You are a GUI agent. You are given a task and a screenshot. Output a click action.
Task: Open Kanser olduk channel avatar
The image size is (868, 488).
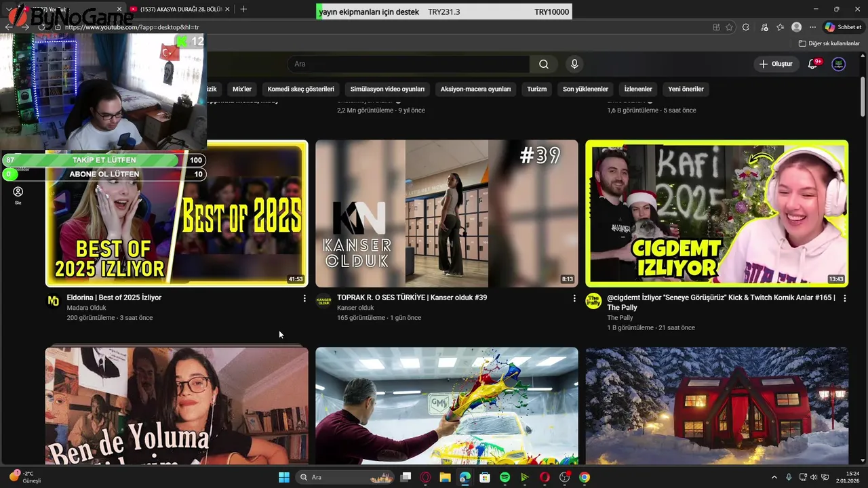[323, 301]
